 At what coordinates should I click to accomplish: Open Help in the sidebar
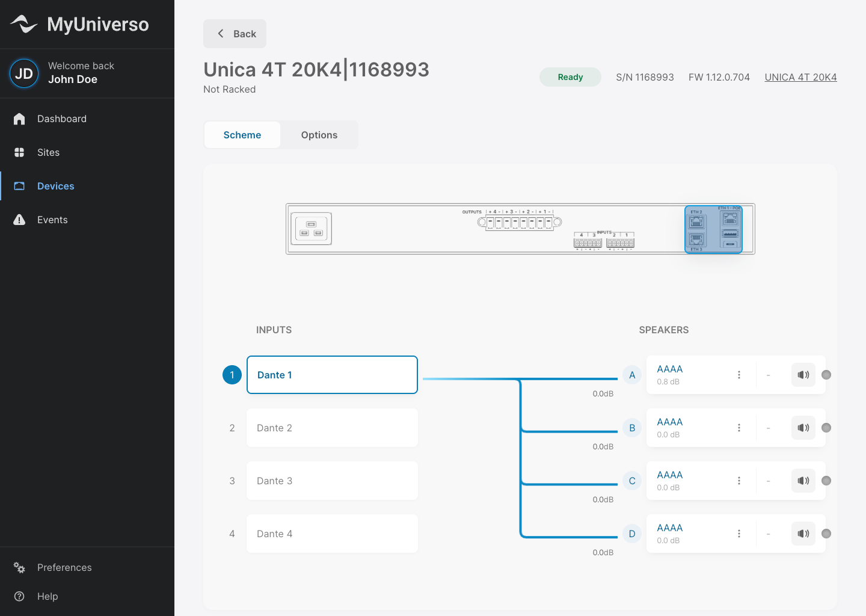click(87, 596)
